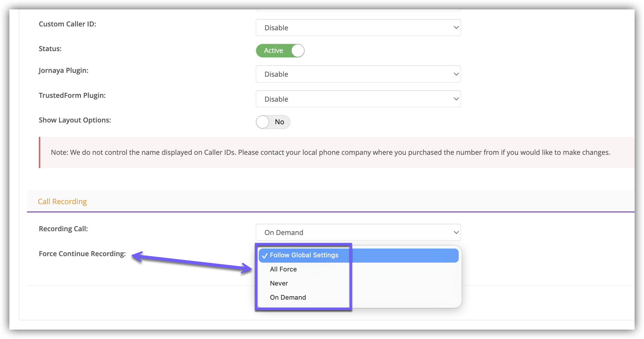Click the Force Continue Recording label
The image size is (644, 339).
pos(82,254)
